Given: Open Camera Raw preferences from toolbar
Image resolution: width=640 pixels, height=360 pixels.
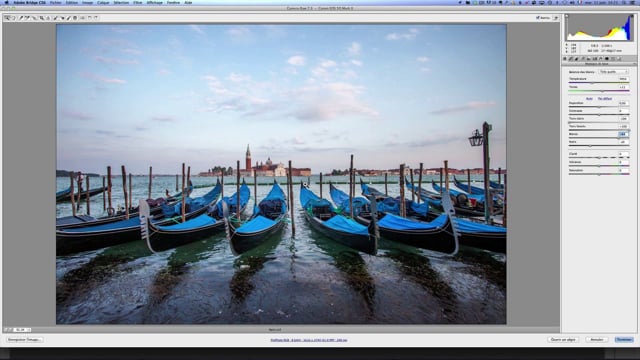Looking at the screenshot, I should click(82, 18).
